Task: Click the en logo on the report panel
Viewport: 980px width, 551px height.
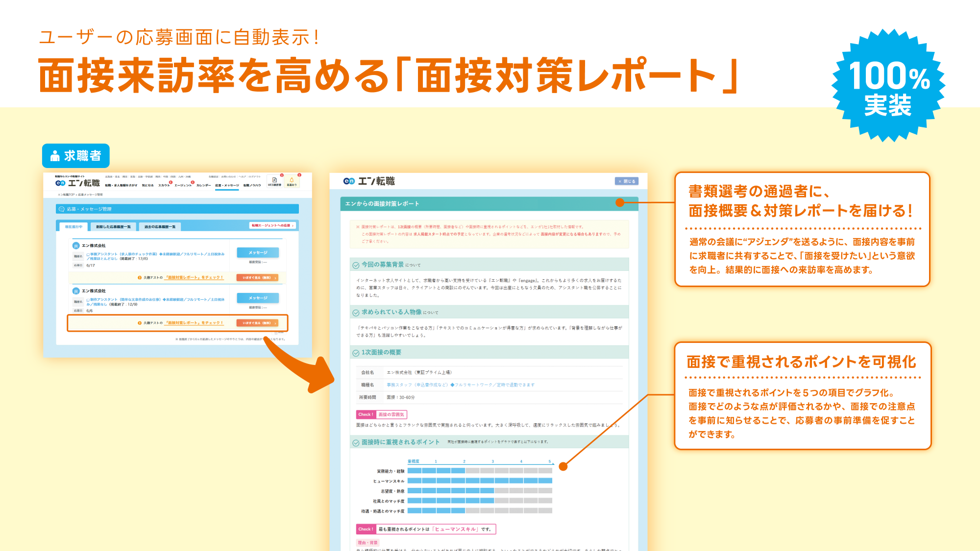Action: click(x=348, y=181)
